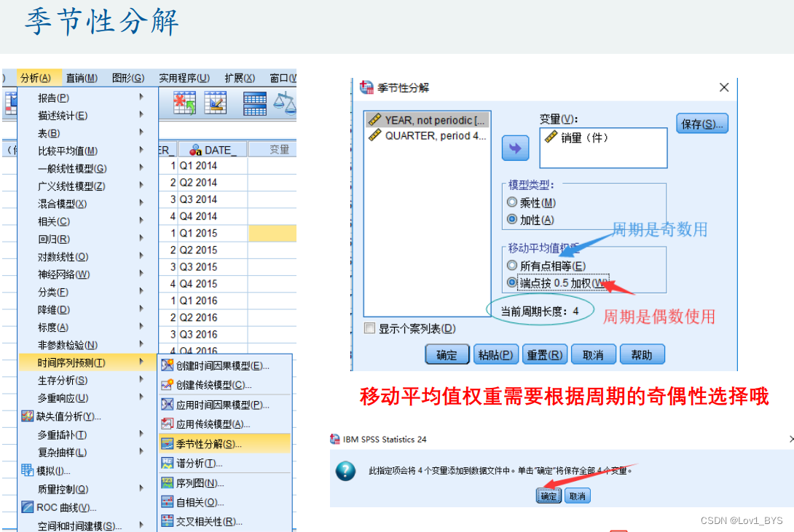
Task: Click the Sequence Charts (序列图) menu icon
Action: point(167,483)
